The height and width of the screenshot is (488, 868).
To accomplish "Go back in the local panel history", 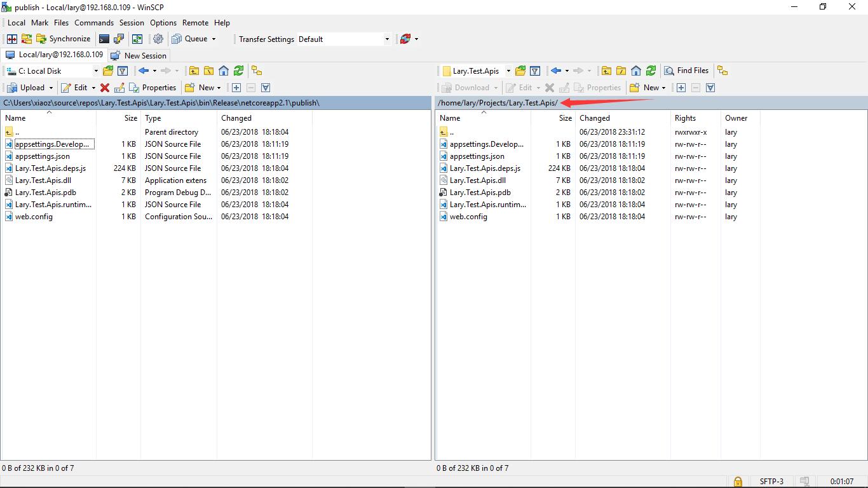I will pos(144,71).
